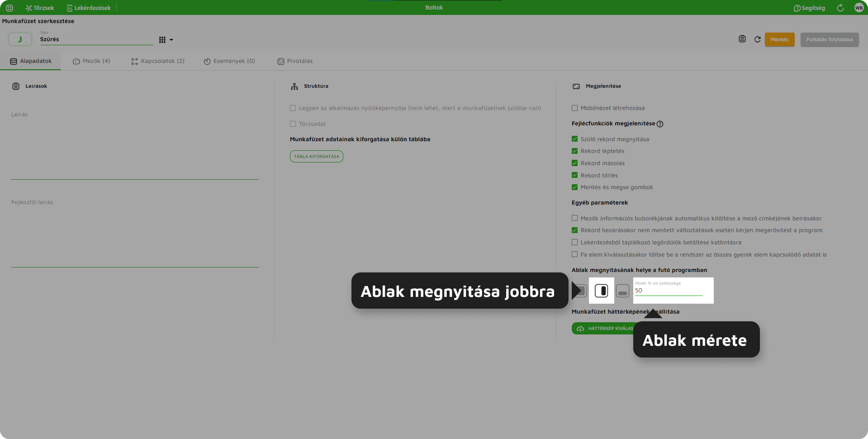Switch to the Mezők (4) tab
868x439 pixels.
tap(91, 61)
